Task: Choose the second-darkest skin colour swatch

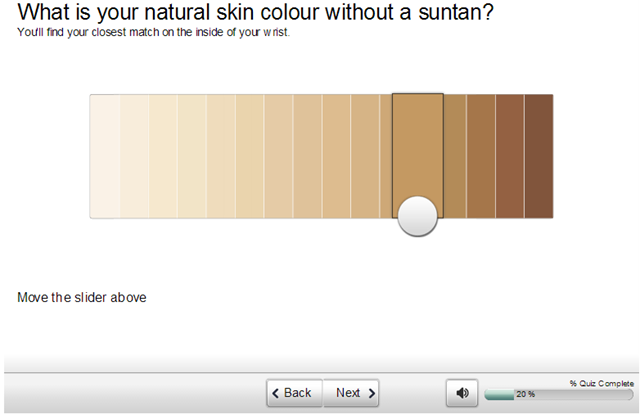Action: coord(510,156)
